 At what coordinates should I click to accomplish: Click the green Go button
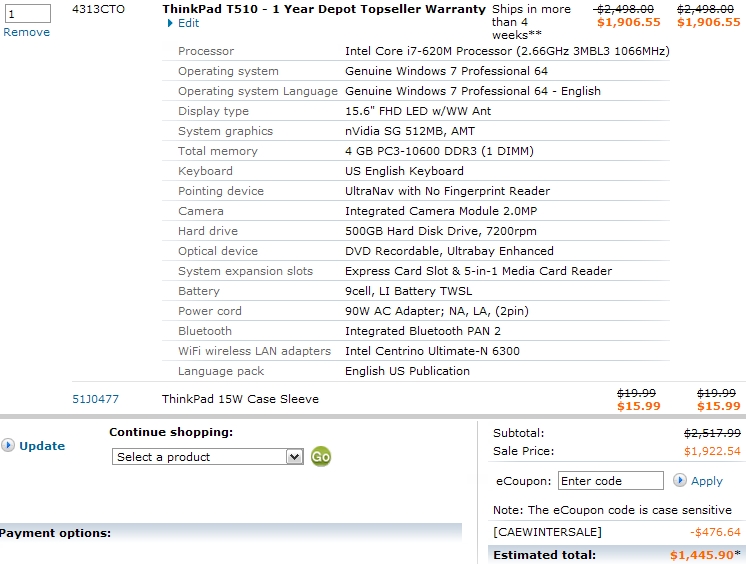pyautogui.click(x=321, y=456)
